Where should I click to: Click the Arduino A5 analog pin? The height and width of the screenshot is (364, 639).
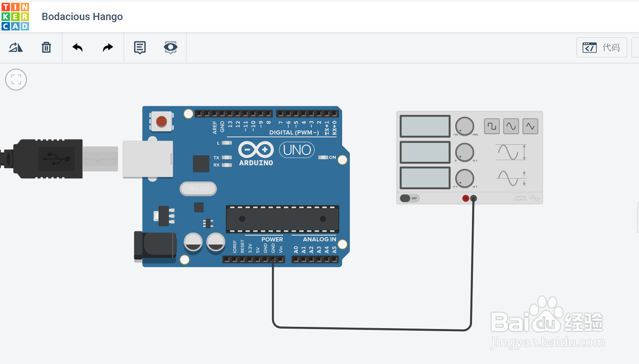334,259
